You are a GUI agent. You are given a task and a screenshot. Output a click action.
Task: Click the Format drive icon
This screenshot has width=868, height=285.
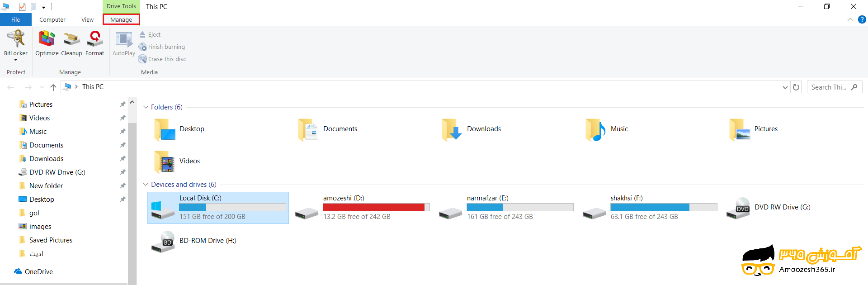(x=94, y=43)
